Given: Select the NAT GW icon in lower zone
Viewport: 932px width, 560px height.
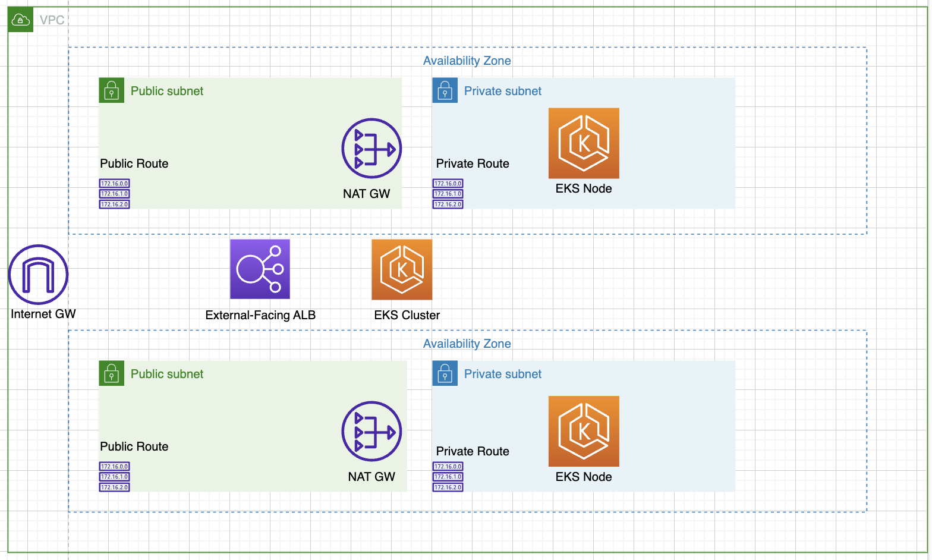Looking at the screenshot, I should (371, 432).
